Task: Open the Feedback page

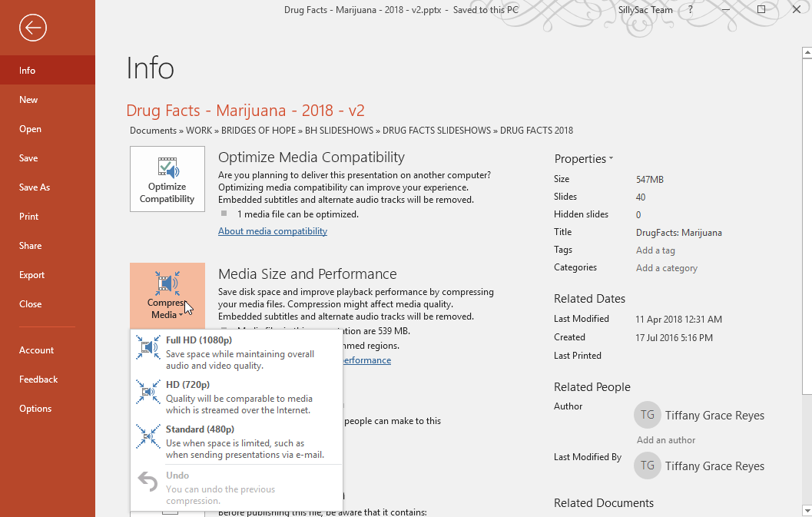Action: [48, 379]
